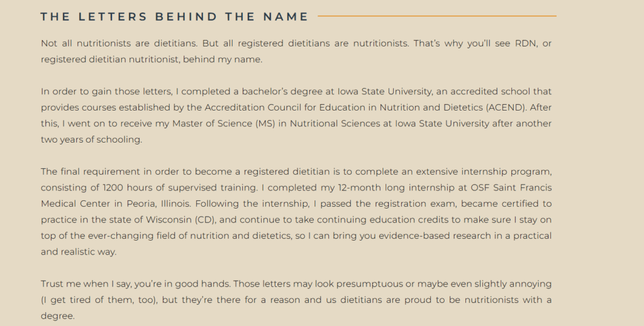Click 'Master of Science' in the second paragraph
Viewport: 644px width, 326px height.
point(212,124)
